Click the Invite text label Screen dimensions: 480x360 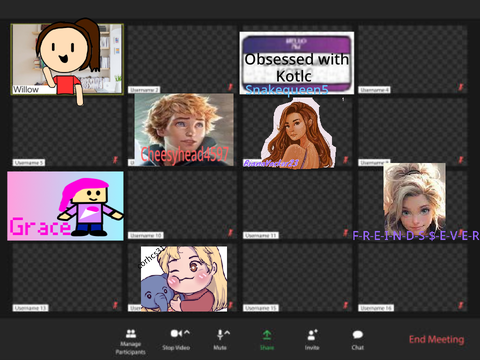[x=312, y=348]
